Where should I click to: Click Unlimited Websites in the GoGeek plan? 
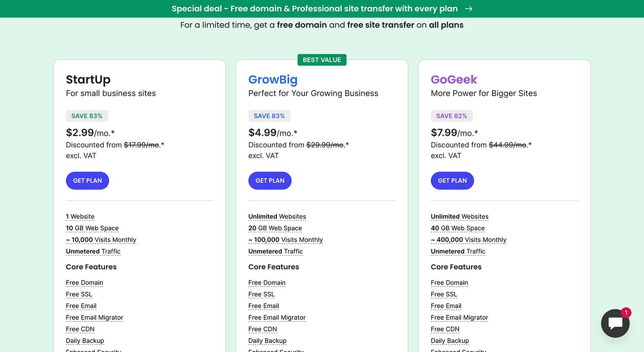460,217
